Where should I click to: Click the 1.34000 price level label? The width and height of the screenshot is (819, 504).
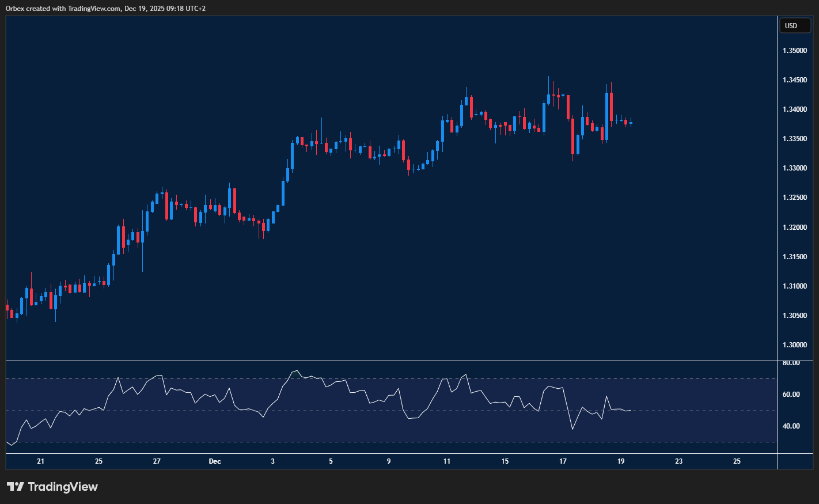pos(794,109)
